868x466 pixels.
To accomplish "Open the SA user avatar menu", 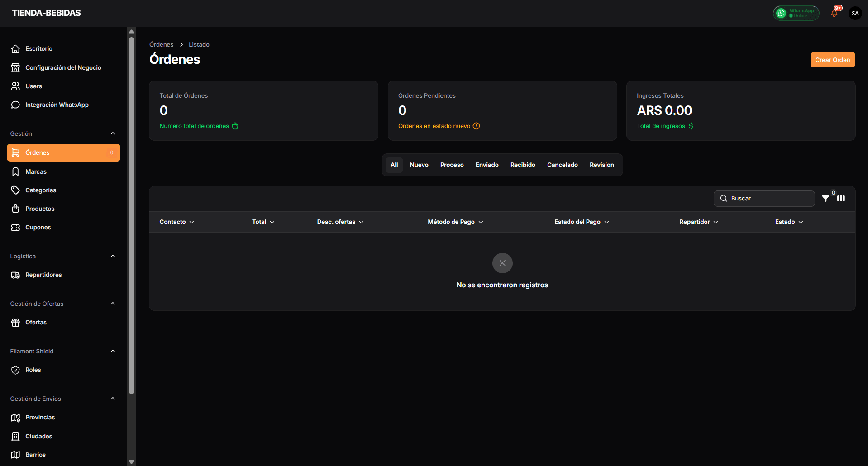I will [x=855, y=13].
